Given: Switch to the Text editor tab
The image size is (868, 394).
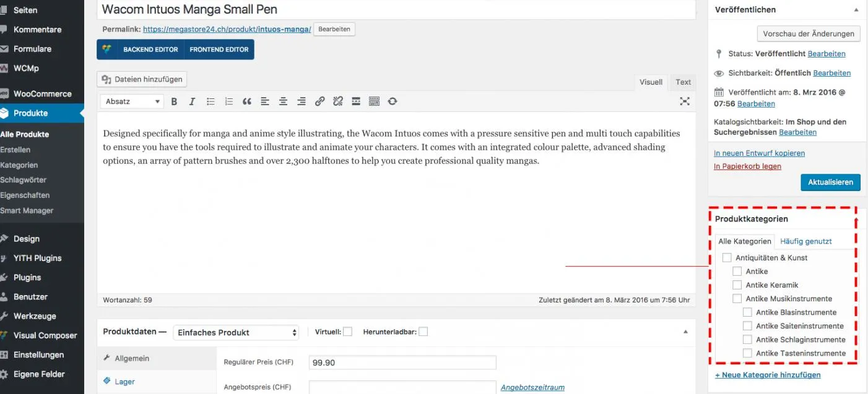Looking at the screenshot, I should 684,82.
